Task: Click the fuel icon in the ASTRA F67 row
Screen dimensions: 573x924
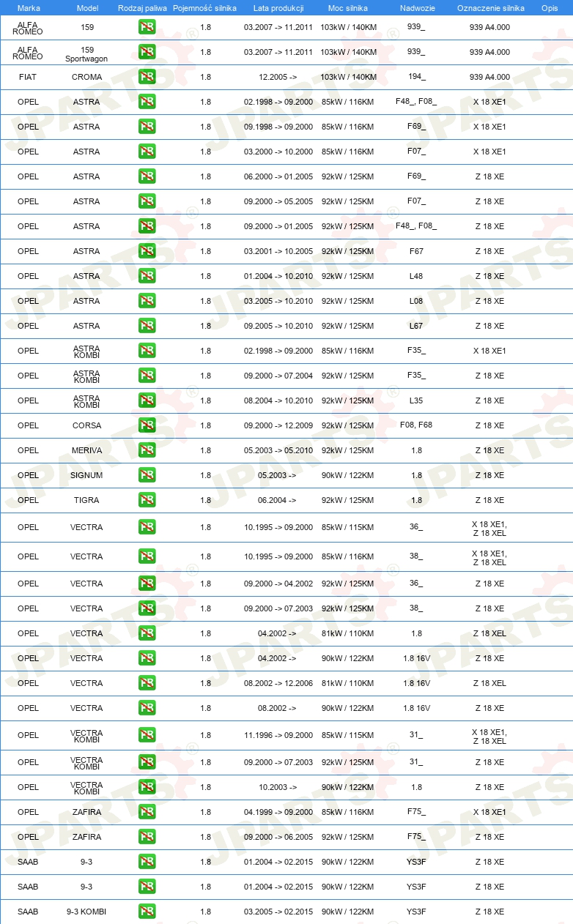Action: tap(147, 251)
